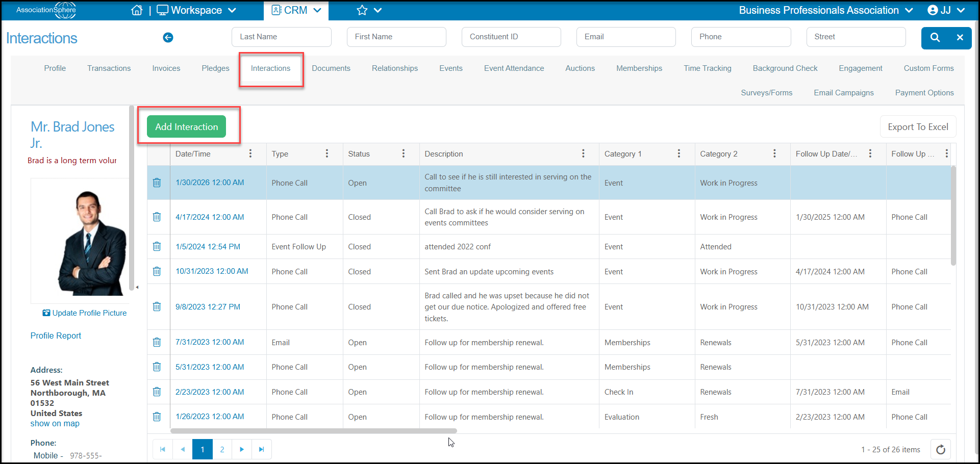Click the grid vertical scrollbar
Viewport: 980px width, 464px height.
(953, 215)
